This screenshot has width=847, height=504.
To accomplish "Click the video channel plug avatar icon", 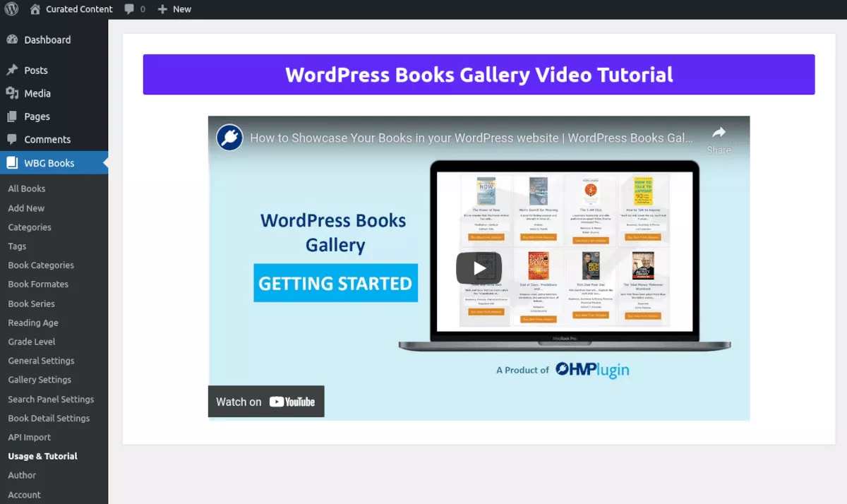I will [x=229, y=138].
